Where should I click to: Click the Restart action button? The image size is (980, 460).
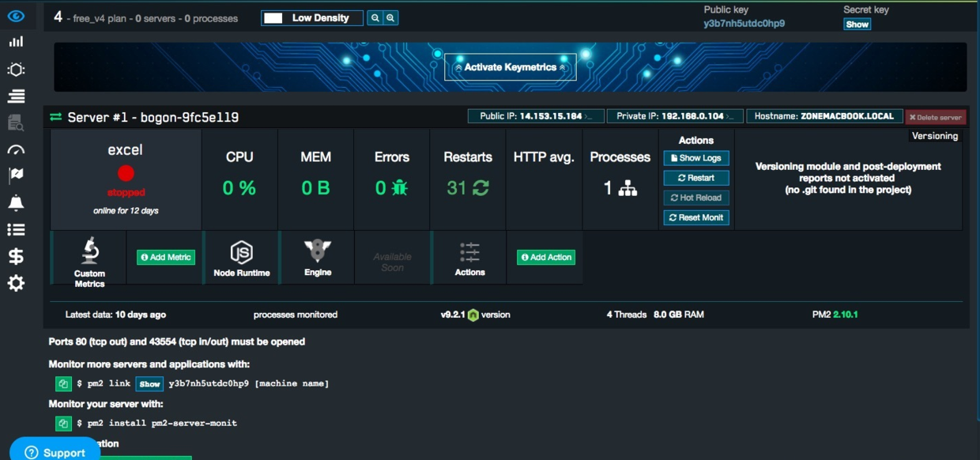[696, 178]
